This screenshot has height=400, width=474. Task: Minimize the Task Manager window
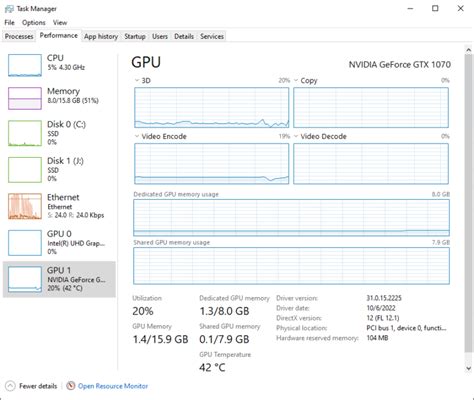[x=411, y=8]
